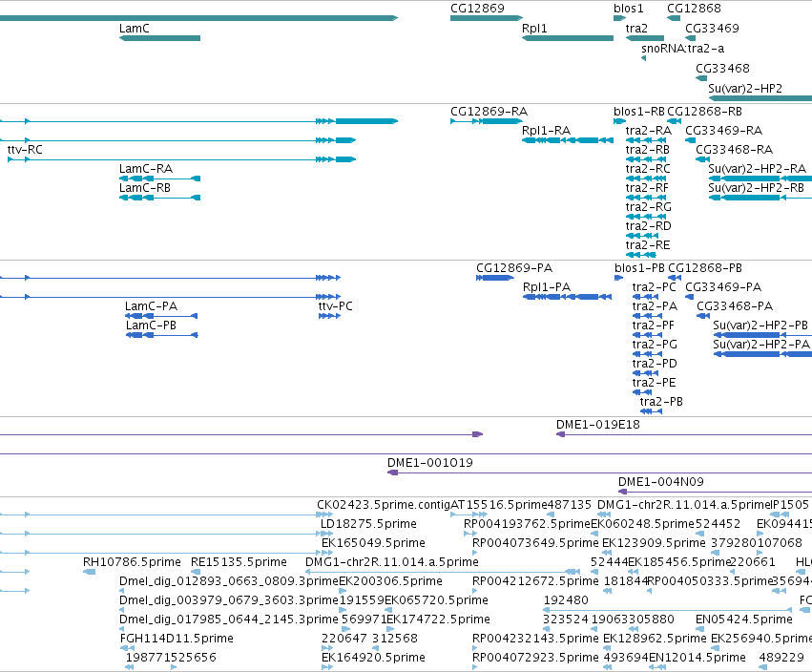Viewport: 812px width, 672px height.
Task: Select the tra2-RF transcript label
Action: tap(647, 188)
